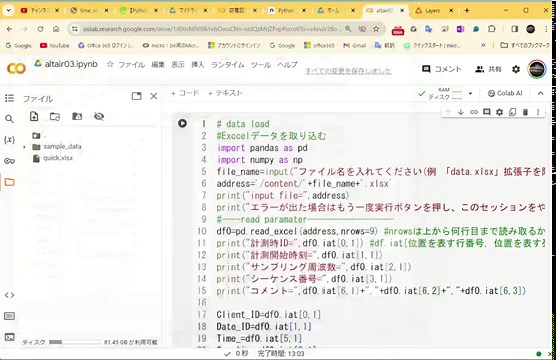Open the コメント button

click(x=441, y=69)
